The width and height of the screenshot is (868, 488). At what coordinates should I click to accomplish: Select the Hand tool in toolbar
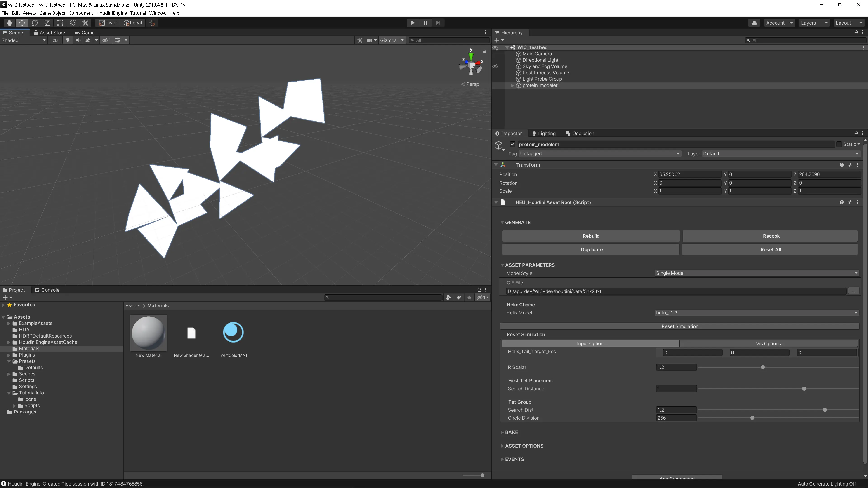(x=9, y=23)
